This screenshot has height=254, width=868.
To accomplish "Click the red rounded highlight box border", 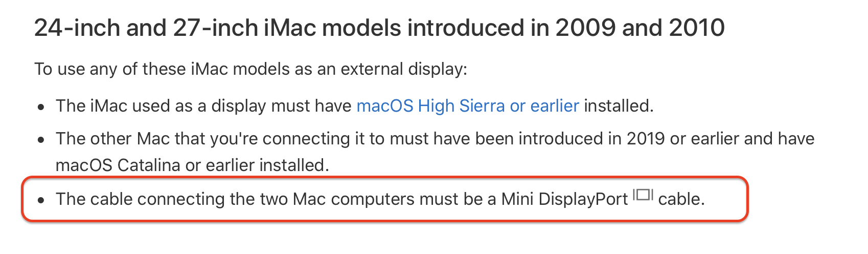I will pos(385,178).
